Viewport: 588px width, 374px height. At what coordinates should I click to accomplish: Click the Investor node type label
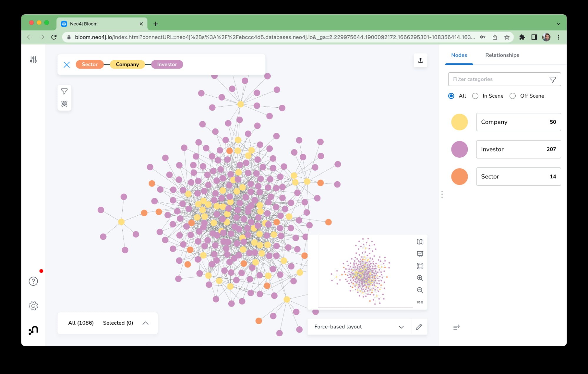click(x=492, y=149)
